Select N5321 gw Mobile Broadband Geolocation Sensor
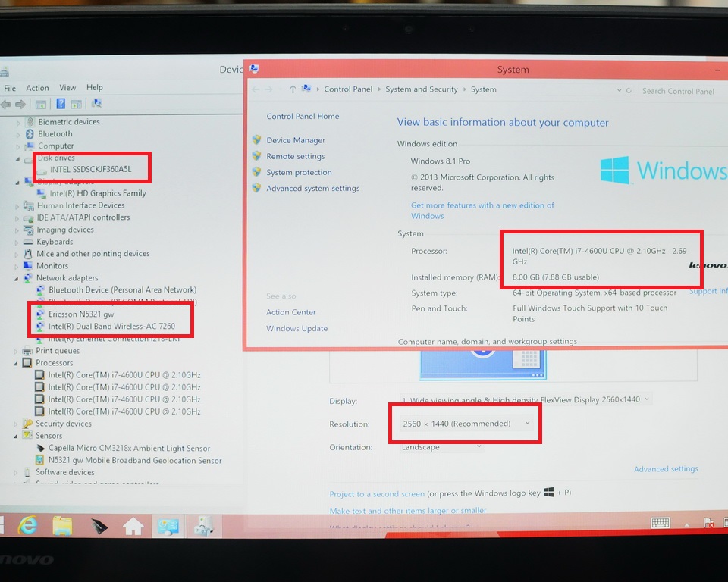 pos(135,461)
